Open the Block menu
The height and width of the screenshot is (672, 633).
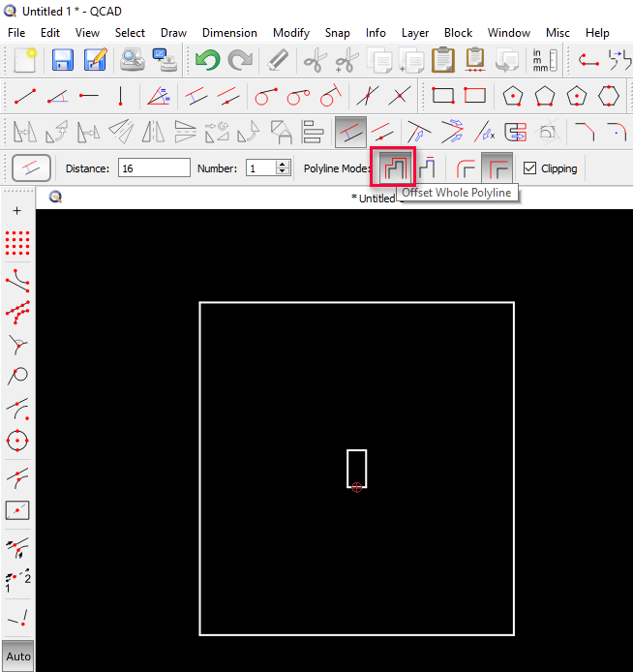458,33
